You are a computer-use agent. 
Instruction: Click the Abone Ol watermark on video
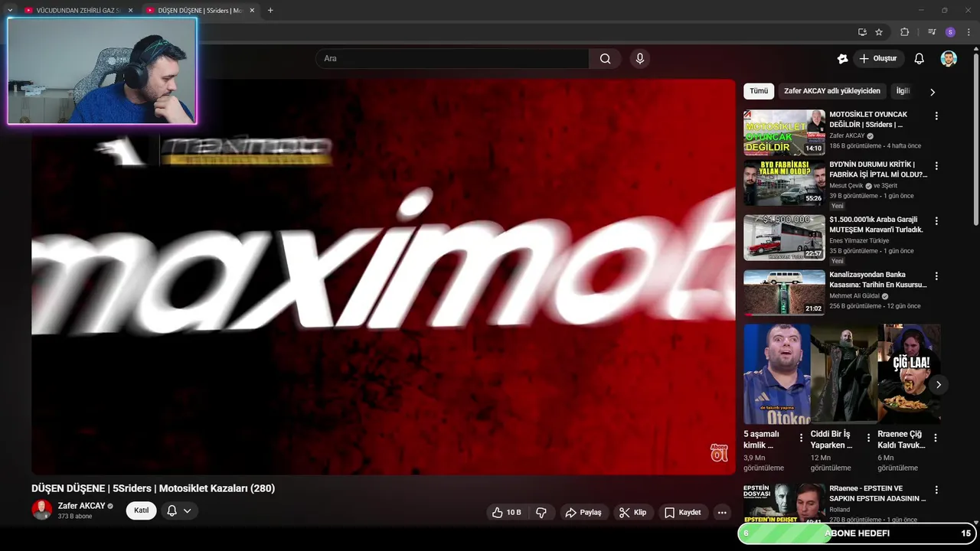(x=719, y=452)
